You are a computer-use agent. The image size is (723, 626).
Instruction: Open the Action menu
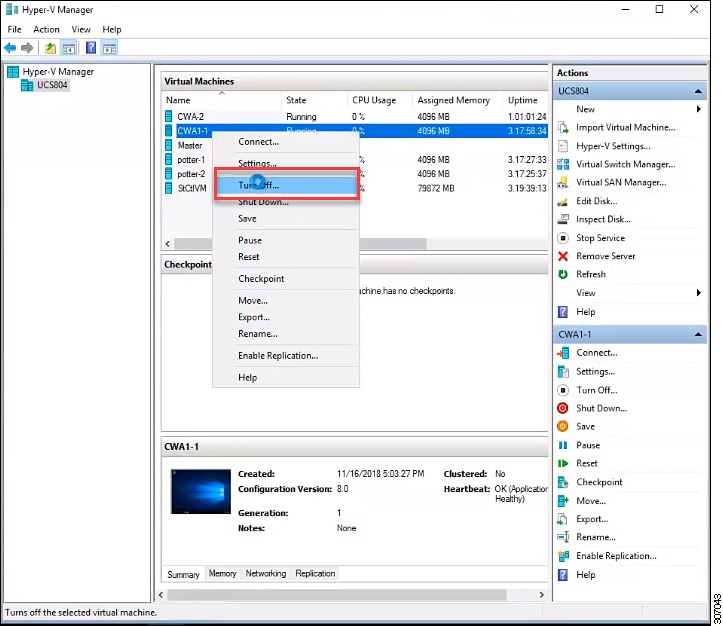[x=46, y=30]
